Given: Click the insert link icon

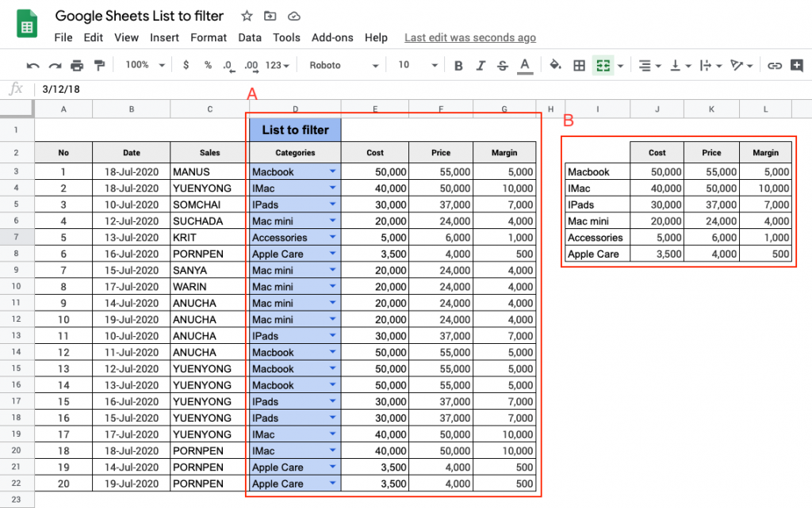Looking at the screenshot, I should [x=776, y=65].
